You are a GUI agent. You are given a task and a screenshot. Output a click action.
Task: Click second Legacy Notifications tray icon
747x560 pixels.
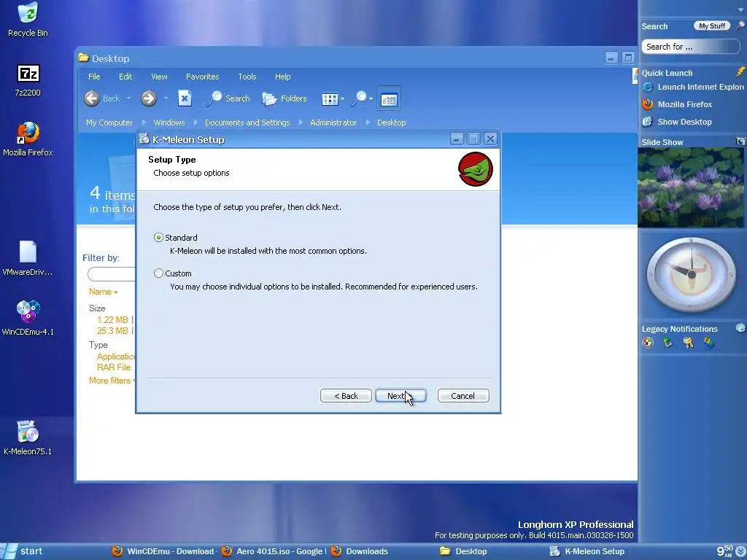pyautogui.click(x=668, y=343)
